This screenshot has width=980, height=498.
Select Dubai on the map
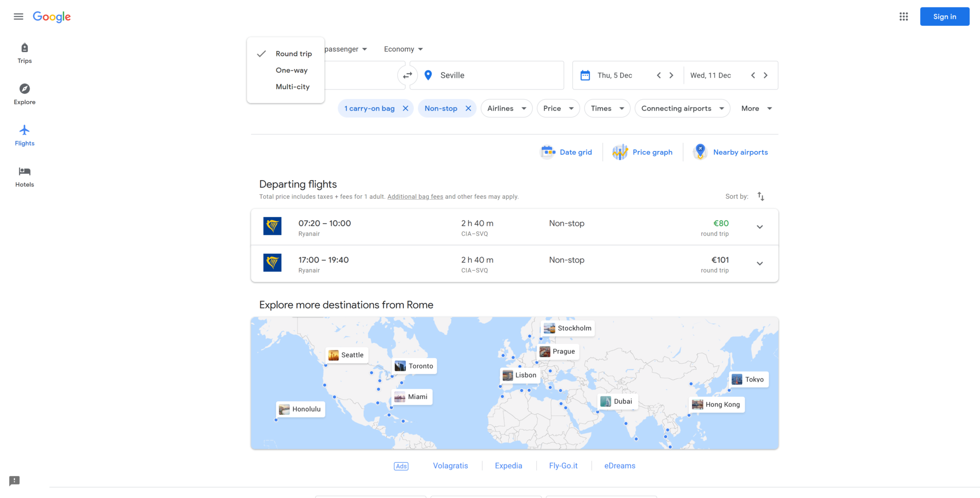tap(618, 402)
